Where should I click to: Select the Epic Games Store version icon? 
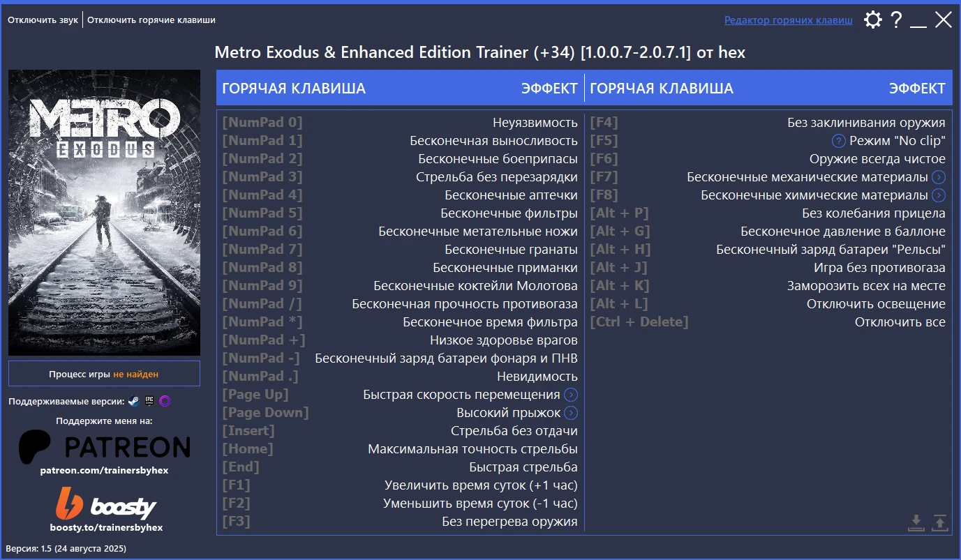pyautogui.click(x=149, y=401)
